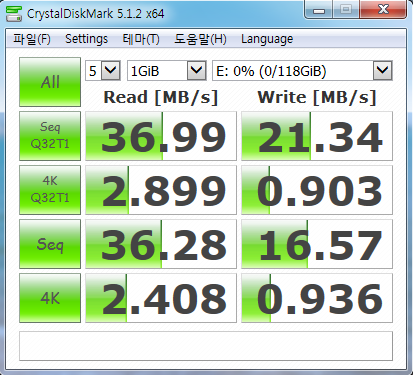
Task: Click the 4K read value 2.408
Action: coord(161,298)
